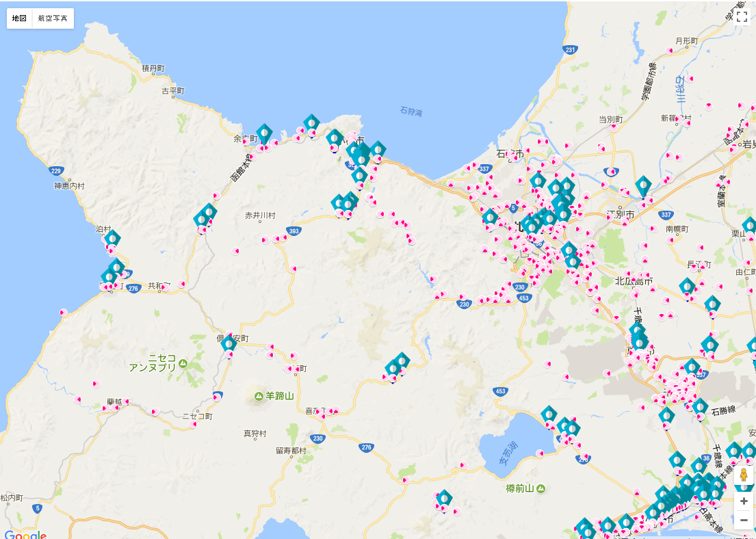
Task: Click the 神恵内村 village label
Action: [x=69, y=185]
